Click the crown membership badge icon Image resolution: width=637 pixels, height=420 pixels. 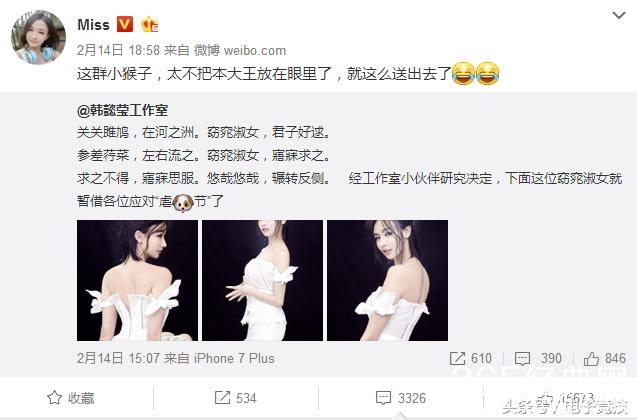(149, 24)
